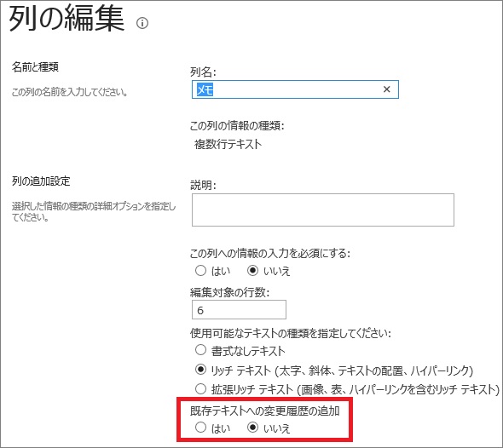The height and width of the screenshot is (448, 503).
Task: Click the 列の編集 page title
Action: (66, 19)
